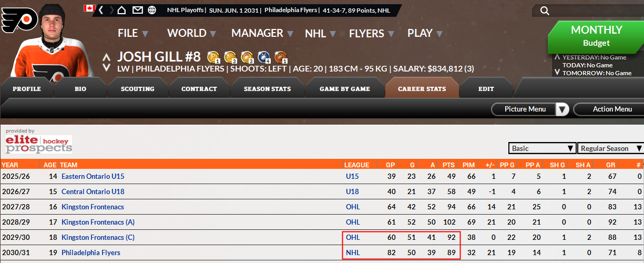Click the SUN. JUN. 1 2031 date

click(x=234, y=10)
